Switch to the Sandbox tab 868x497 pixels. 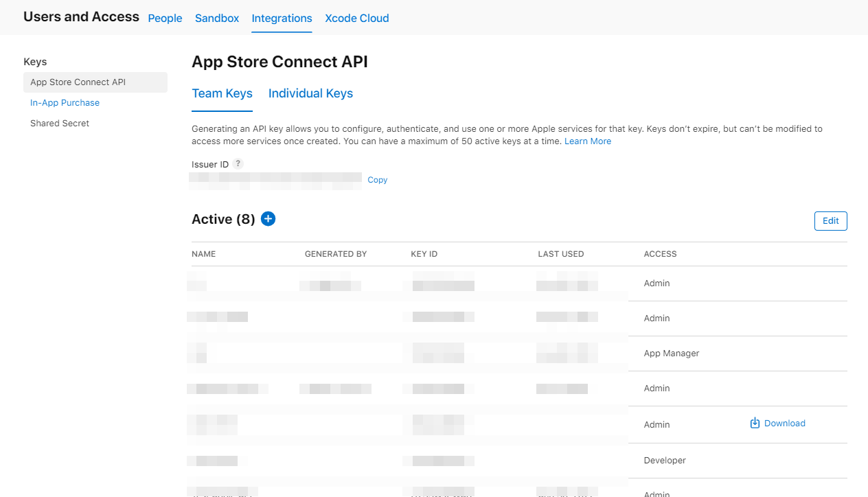coord(217,19)
